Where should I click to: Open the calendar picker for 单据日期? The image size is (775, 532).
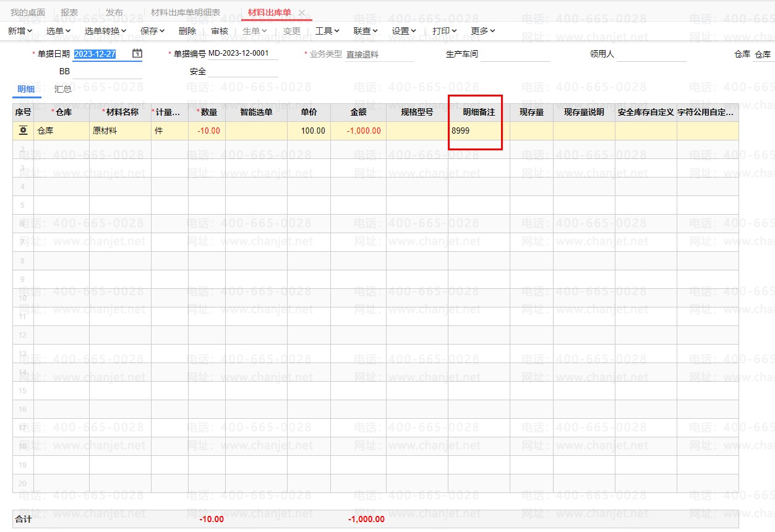[x=137, y=54]
